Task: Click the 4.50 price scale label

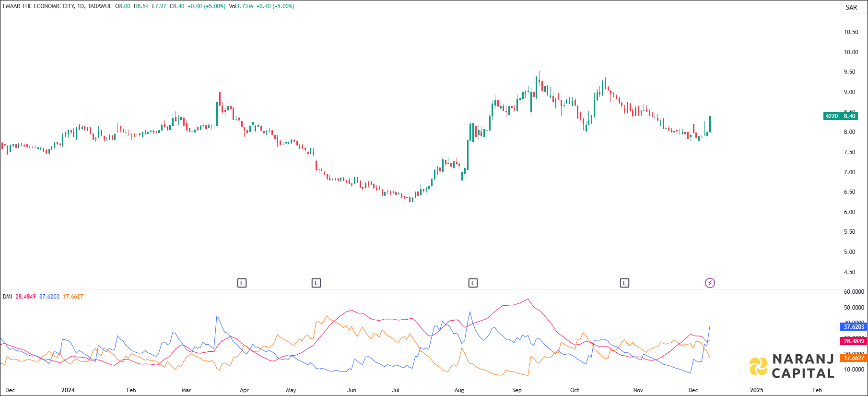Action: (849, 272)
